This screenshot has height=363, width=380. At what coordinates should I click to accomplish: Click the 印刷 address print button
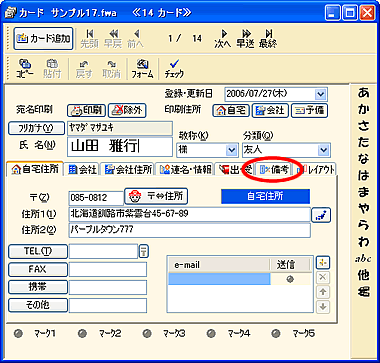(87, 110)
